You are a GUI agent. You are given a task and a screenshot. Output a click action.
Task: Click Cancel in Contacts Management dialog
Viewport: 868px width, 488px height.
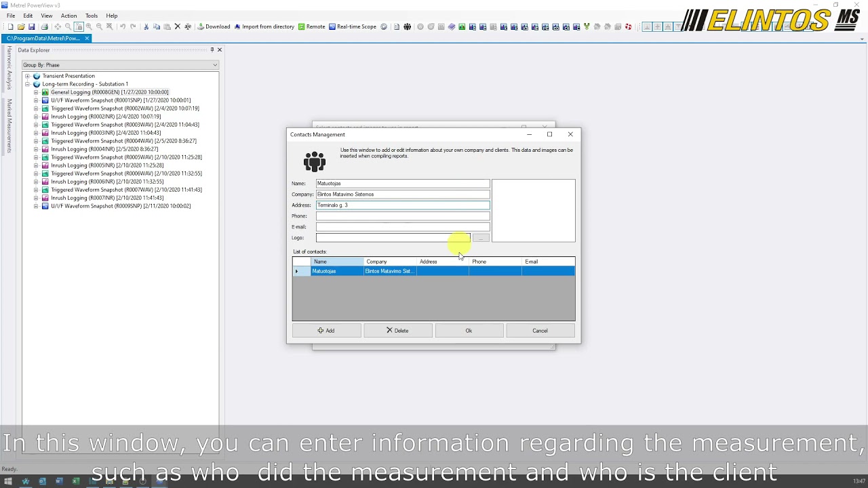(x=540, y=331)
